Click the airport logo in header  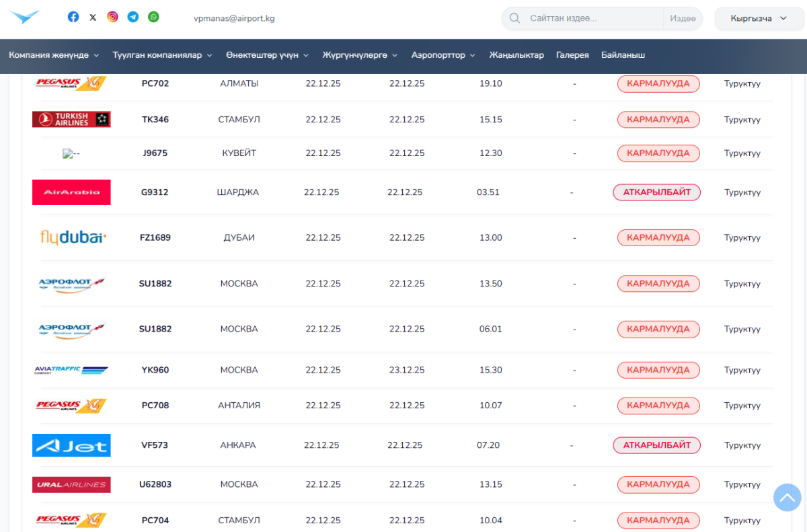[25, 17]
